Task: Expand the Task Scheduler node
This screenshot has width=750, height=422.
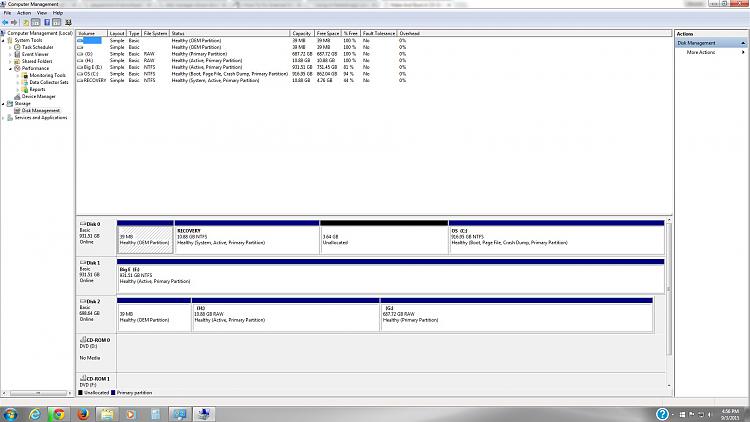Action: tap(11, 48)
